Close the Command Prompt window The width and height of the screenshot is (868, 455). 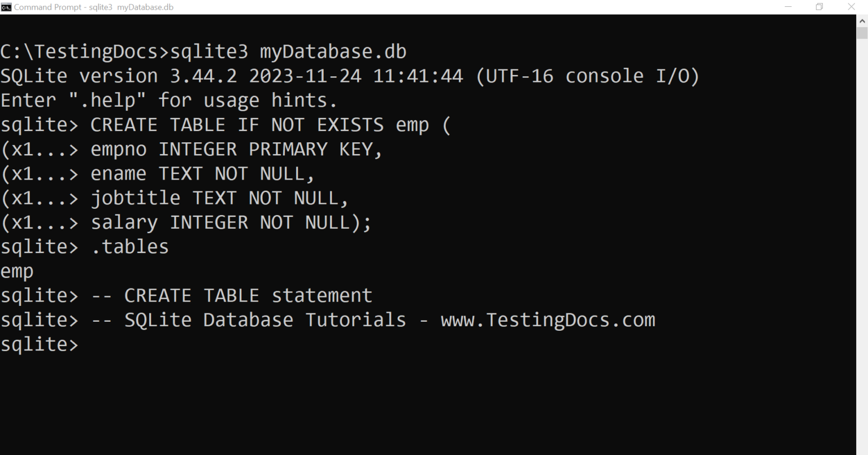pyautogui.click(x=851, y=7)
